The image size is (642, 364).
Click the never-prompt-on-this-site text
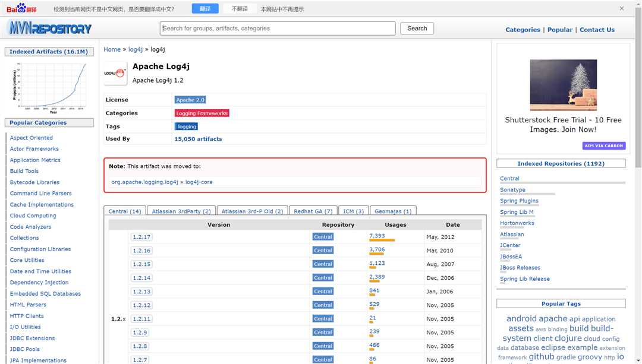tap(282, 9)
